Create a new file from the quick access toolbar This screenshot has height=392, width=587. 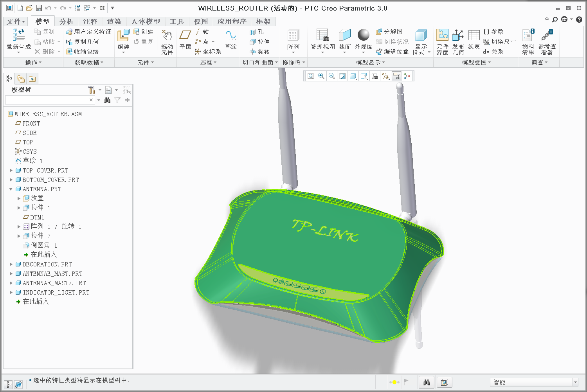(20, 8)
